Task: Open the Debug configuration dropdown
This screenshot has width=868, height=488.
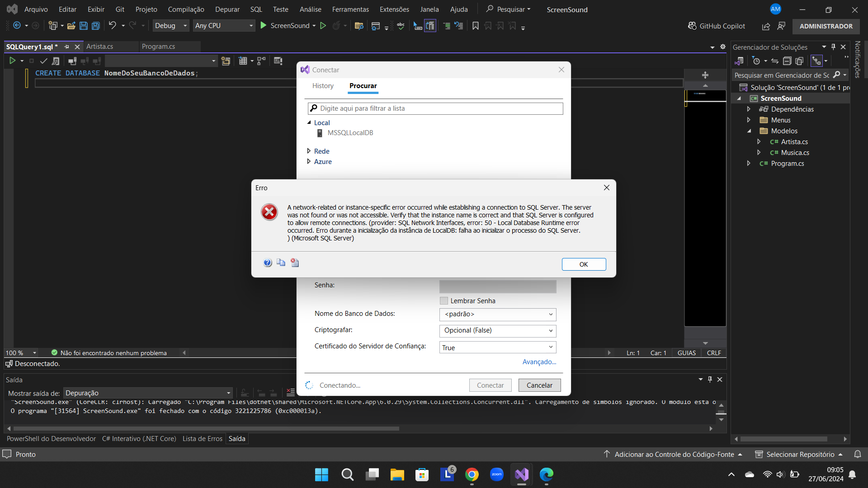Action: coord(170,26)
